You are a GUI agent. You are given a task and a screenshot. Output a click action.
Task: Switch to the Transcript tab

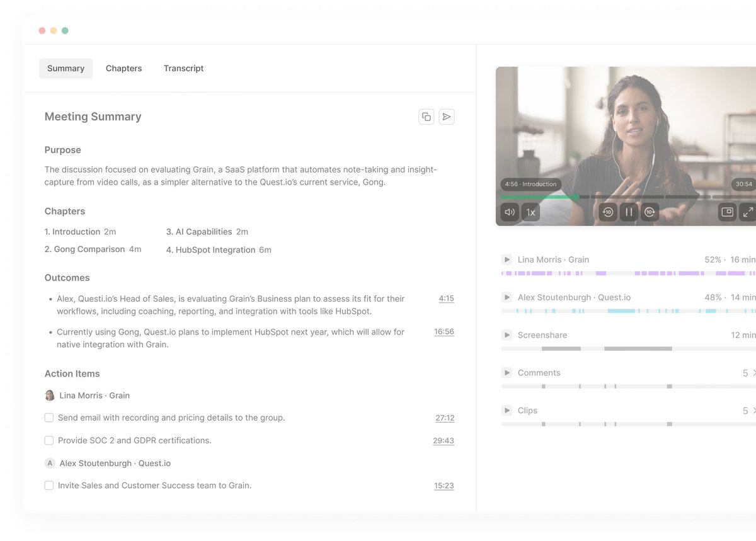[x=183, y=68]
